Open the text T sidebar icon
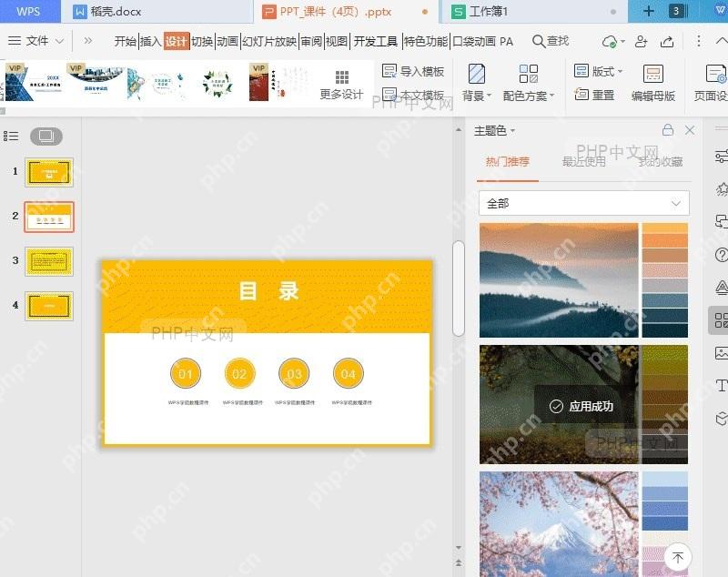728x577 pixels. tap(721, 385)
